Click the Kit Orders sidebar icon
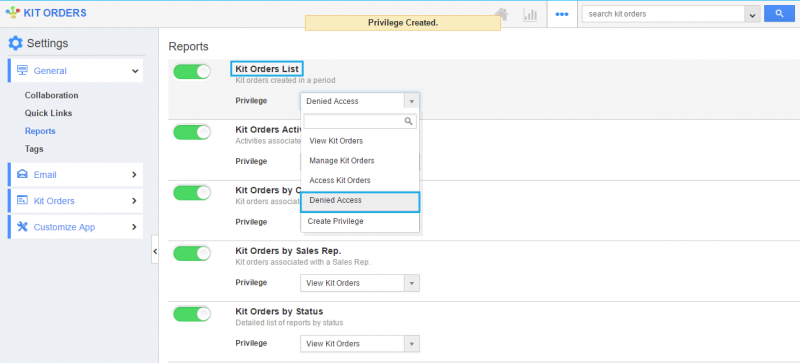 (22, 201)
